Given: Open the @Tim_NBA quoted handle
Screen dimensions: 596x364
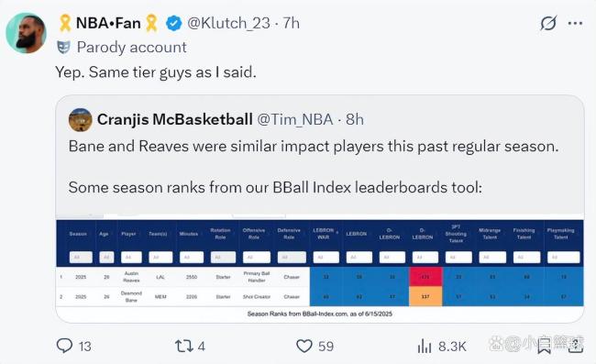Looking at the screenshot, I should tap(295, 120).
